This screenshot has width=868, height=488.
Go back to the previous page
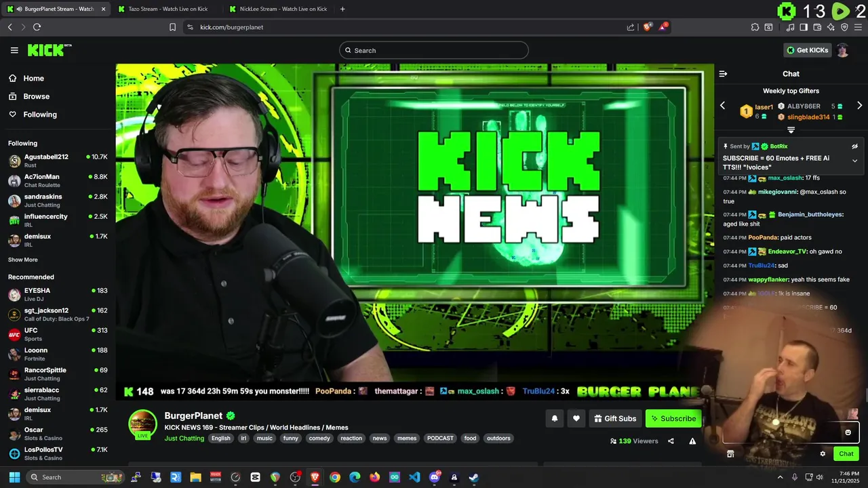point(9,27)
